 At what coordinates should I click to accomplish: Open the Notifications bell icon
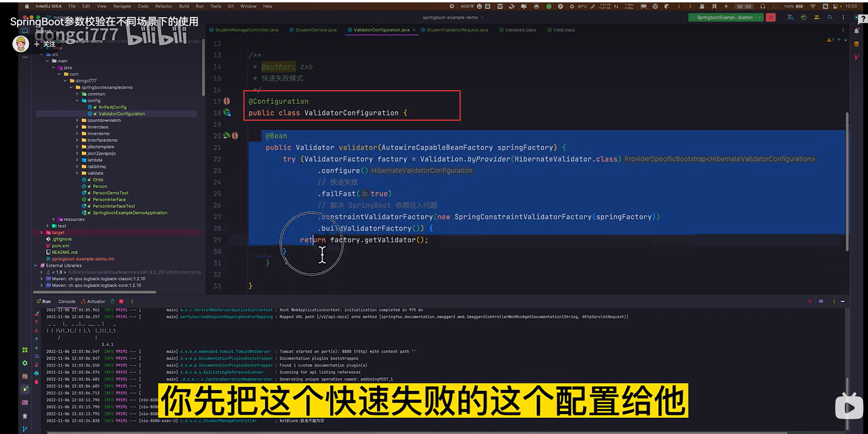[x=857, y=31]
